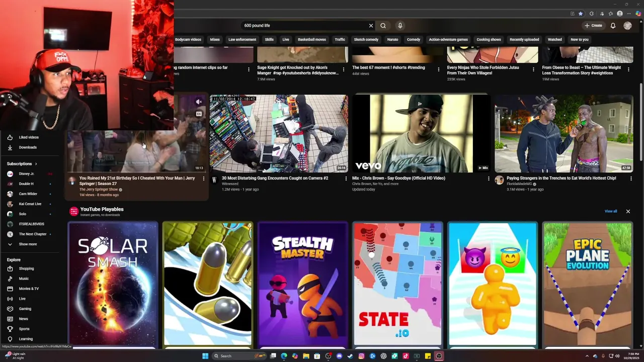This screenshot has width=644, height=362.
Task: Open Music under Explore
Action: tap(24, 279)
